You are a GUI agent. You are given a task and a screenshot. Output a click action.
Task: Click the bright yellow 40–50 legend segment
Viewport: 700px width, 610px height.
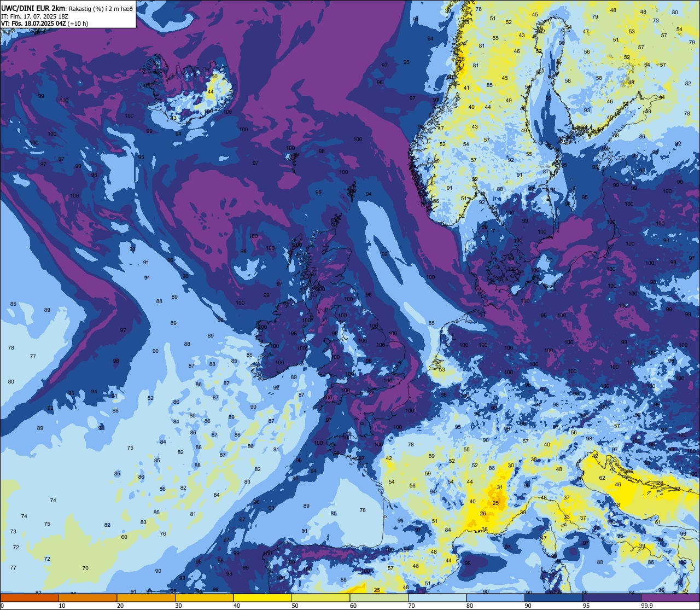[262, 597]
